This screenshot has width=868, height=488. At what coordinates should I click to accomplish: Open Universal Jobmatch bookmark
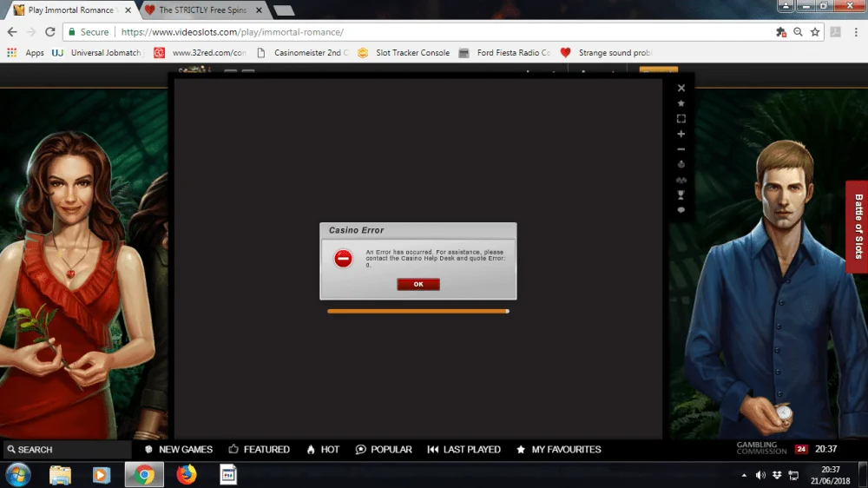click(x=97, y=53)
